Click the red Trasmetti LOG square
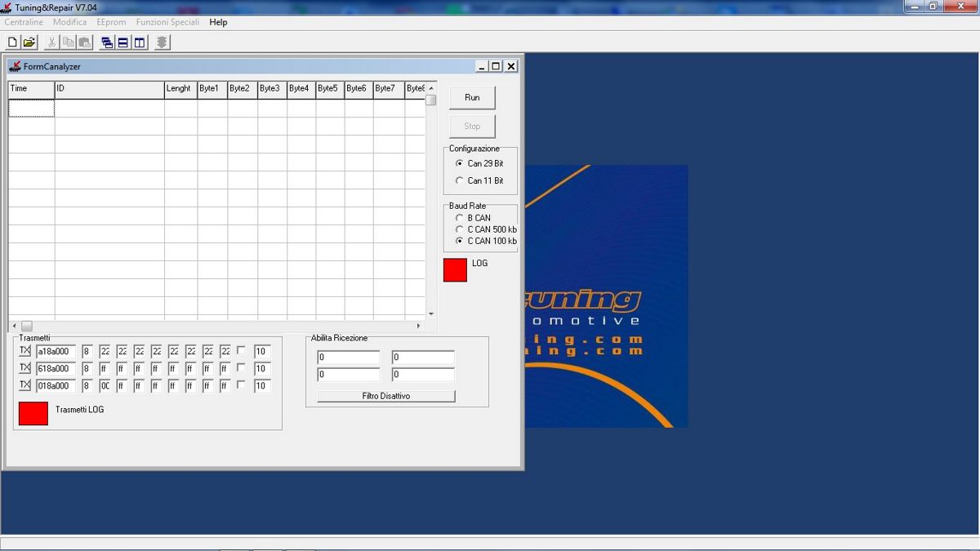980x551 pixels. pyautogui.click(x=33, y=413)
